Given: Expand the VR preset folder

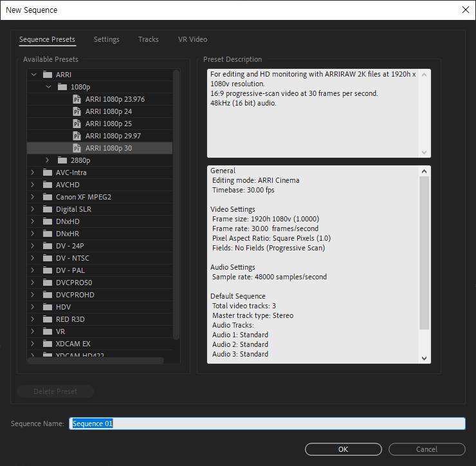Looking at the screenshot, I should [32, 331].
